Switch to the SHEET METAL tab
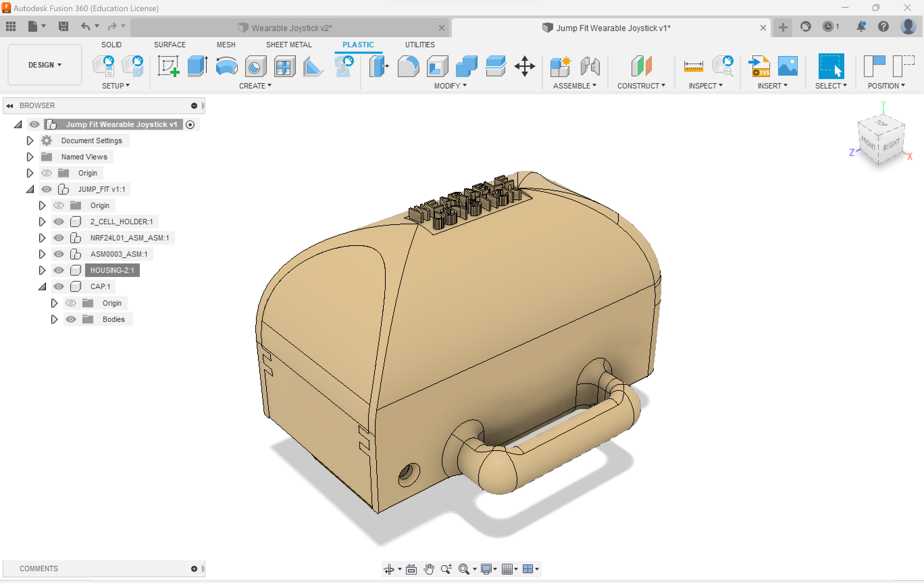 (x=288, y=45)
